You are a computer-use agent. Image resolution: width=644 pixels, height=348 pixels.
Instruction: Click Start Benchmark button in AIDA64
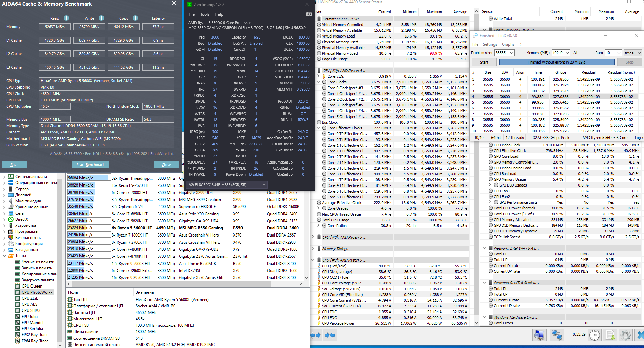(90, 165)
